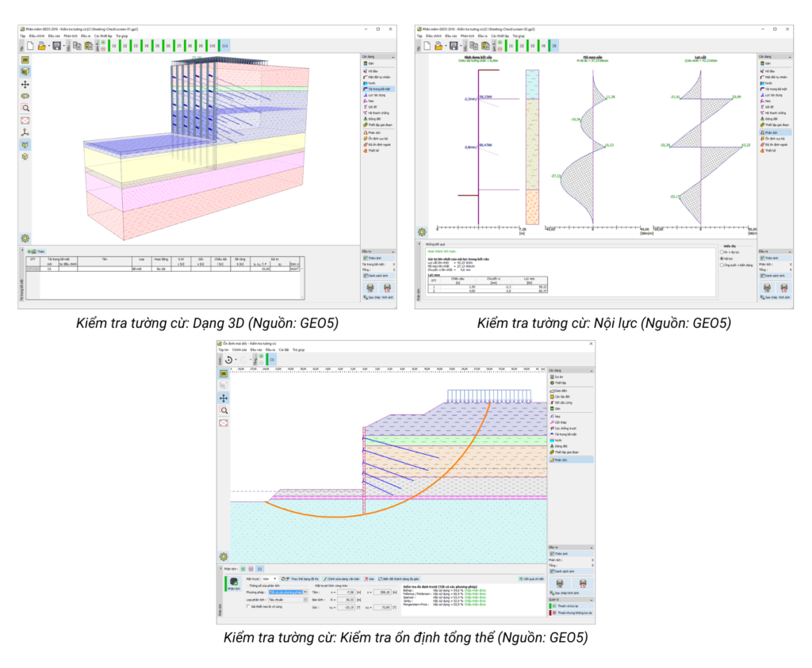Select the "Hội tụ" display radio option
The width and height of the screenshot is (812, 668).
point(722,259)
